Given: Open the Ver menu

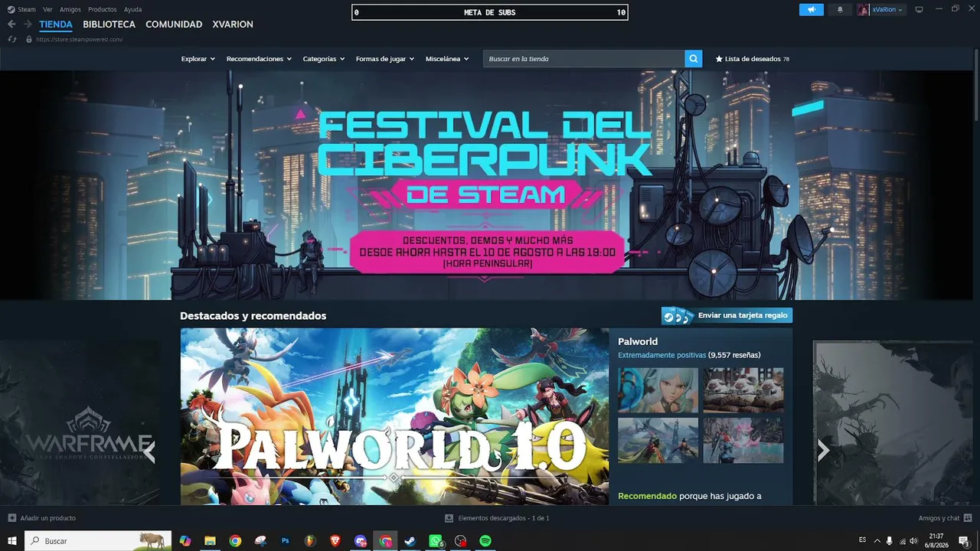Looking at the screenshot, I should tap(48, 10).
